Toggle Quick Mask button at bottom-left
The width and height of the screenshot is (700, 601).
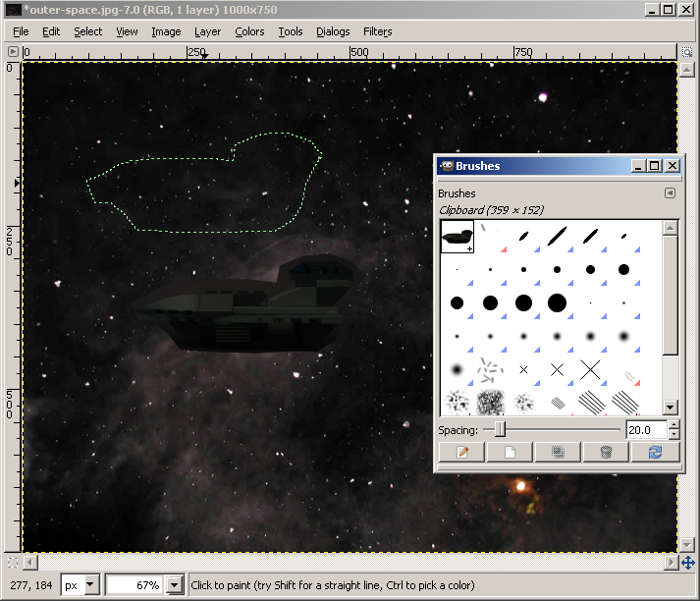pos(13,563)
